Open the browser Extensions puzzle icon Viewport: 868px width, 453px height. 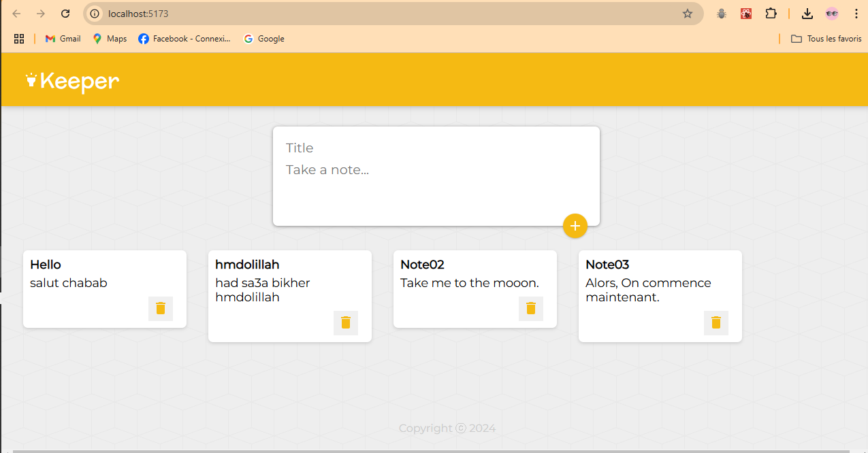[771, 14]
